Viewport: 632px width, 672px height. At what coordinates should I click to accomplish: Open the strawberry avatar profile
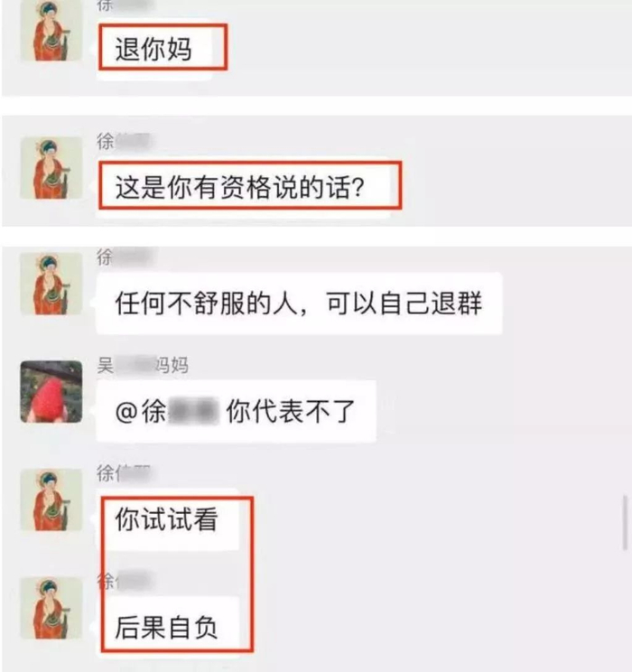pos(51,392)
